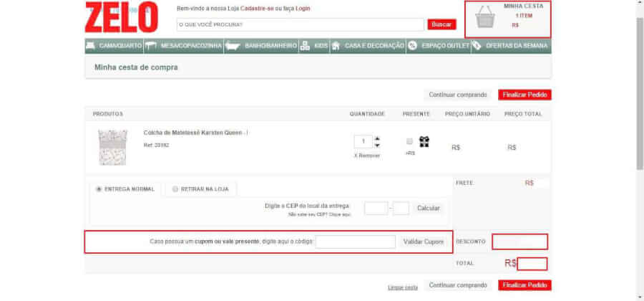The height and width of the screenshot is (301, 644).
Task: Click the tag icon for Ofertas da Semana
Action: (x=477, y=46)
